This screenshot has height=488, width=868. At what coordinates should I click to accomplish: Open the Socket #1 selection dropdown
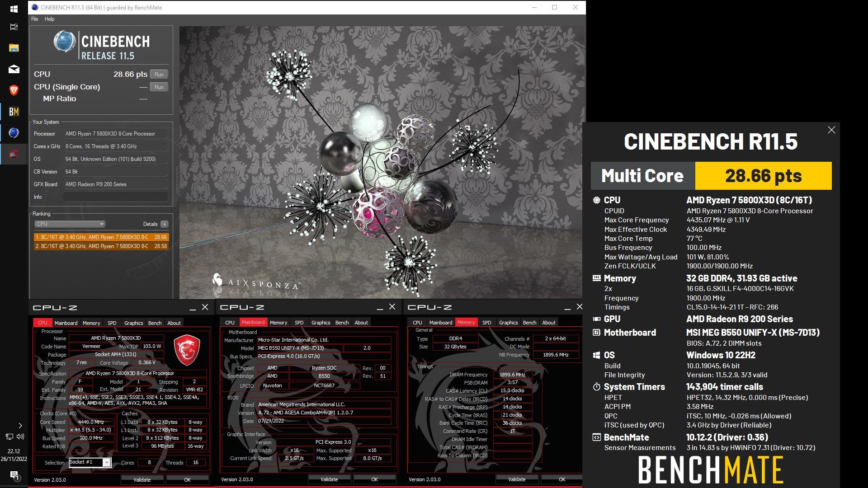pyautogui.click(x=90, y=462)
